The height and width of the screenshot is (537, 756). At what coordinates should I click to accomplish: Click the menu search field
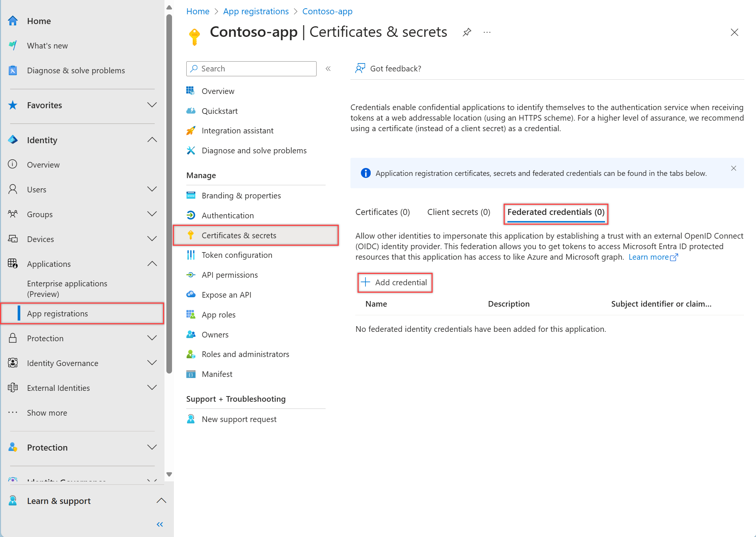(251, 69)
